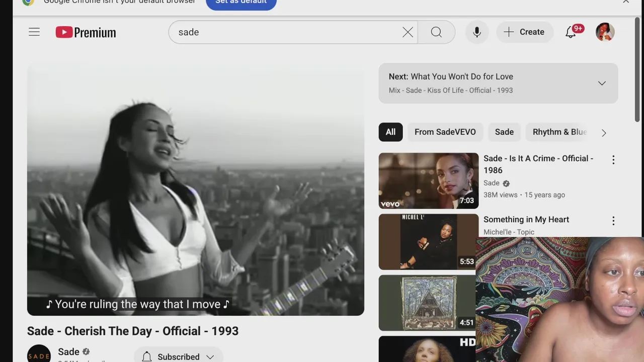Image resolution: width=644 pixels, height=362 pixels.
Task: Dismiss the Chrome default browser banner
Action: [626, 2]
